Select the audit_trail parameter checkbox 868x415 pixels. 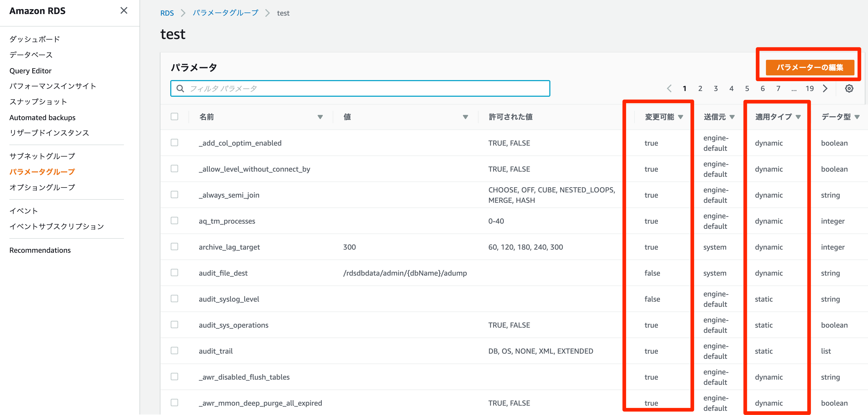point(174,351)
